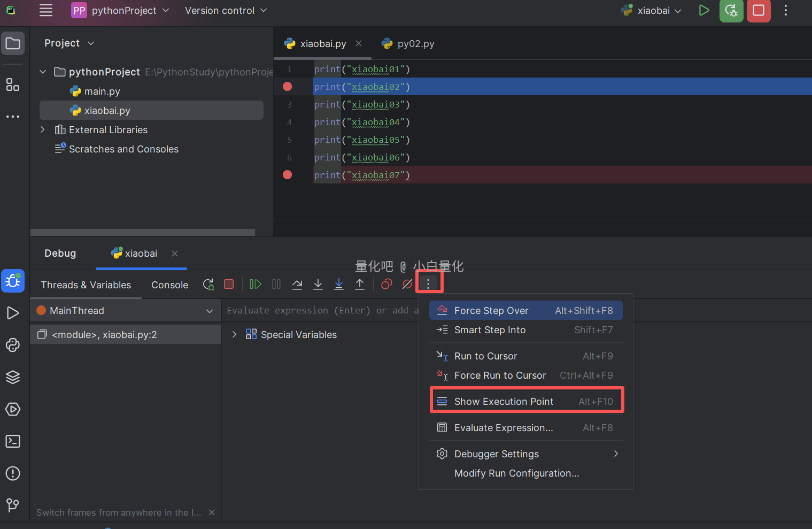812x529 pixels.
Task: Click the Evaluate expression input field
Action: (321, 311)
